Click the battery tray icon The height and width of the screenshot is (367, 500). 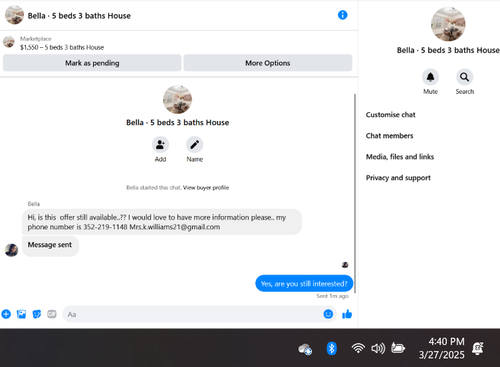[x=398, y=348]
